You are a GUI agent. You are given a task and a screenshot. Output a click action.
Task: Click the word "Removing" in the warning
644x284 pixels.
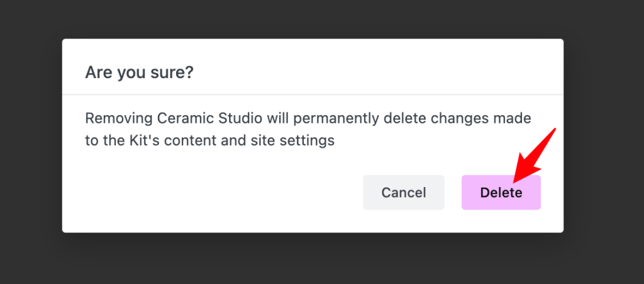point(119,120)
